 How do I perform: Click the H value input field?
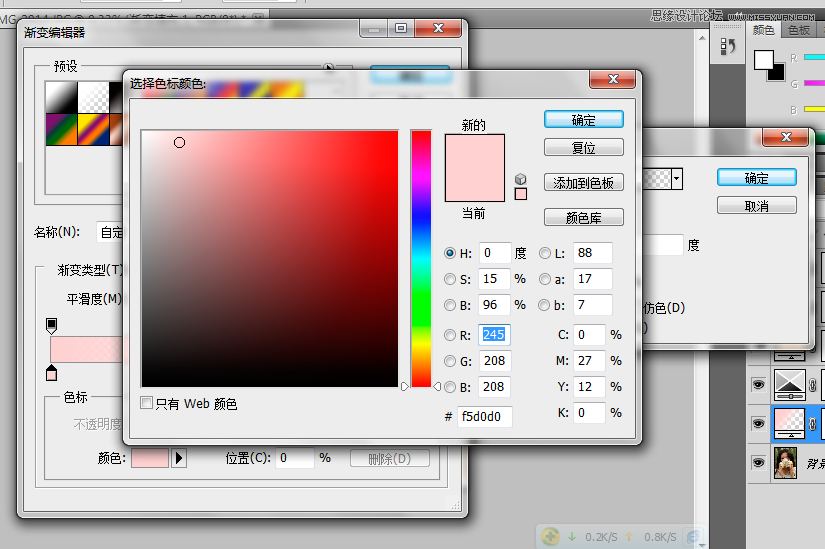click(495, 253)
